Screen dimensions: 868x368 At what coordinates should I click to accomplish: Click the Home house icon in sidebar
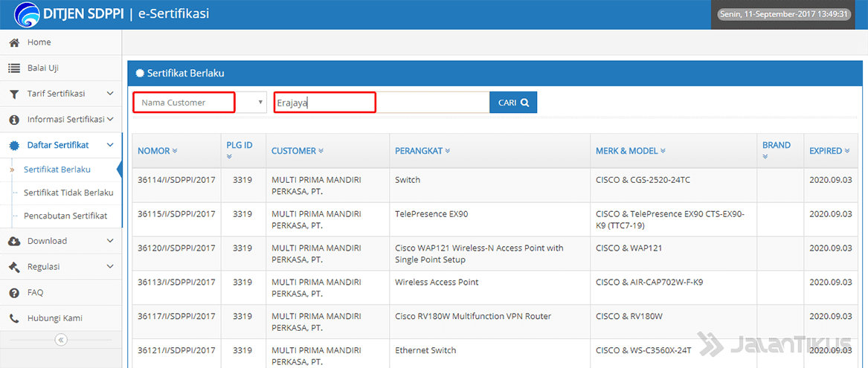click(x=14, y=42)
